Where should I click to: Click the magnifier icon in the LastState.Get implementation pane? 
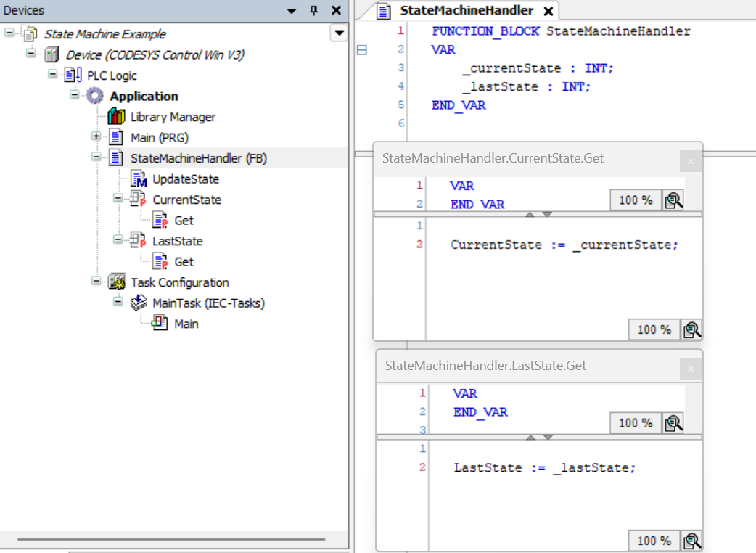point(691,541)
